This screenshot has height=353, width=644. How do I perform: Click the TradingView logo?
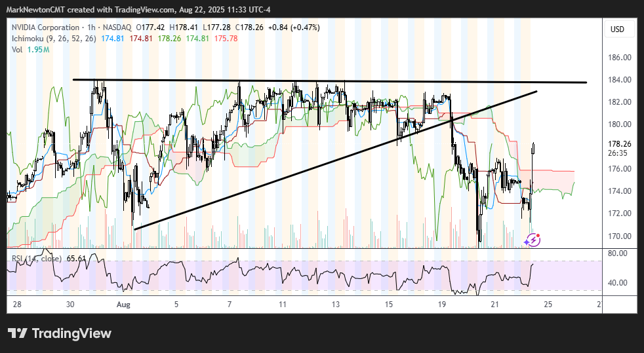pyautogui.click(x=60, y=333)
